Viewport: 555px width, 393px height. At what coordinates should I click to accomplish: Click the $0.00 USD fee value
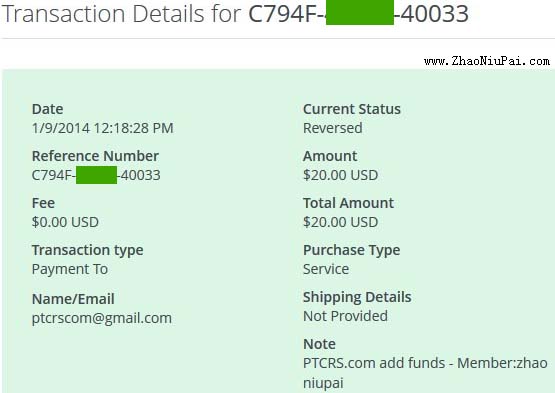tap(65, 222)
